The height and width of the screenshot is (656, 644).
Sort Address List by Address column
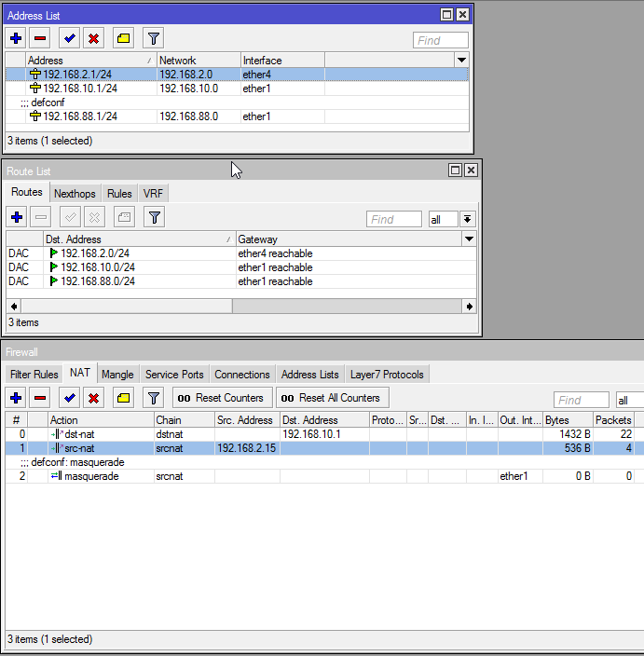click(90, 61)
